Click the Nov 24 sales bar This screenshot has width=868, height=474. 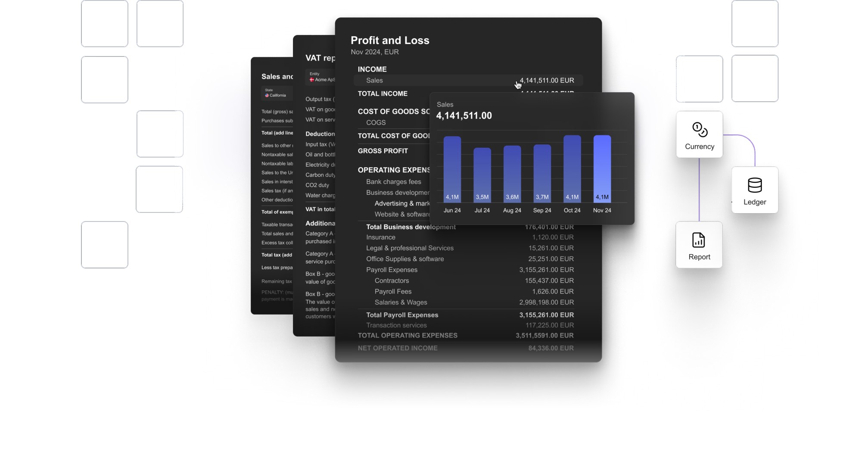(602, 168)
